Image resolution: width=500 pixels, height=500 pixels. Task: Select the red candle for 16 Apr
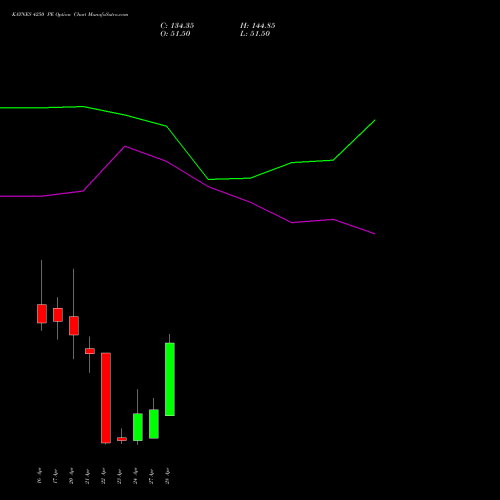[x=42, y=314]
